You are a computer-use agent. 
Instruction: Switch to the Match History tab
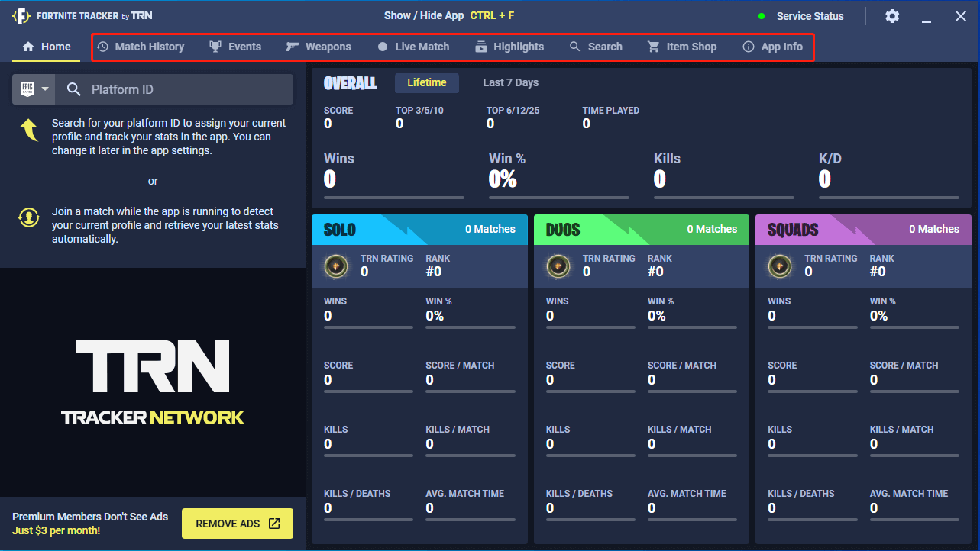[141, 47]
